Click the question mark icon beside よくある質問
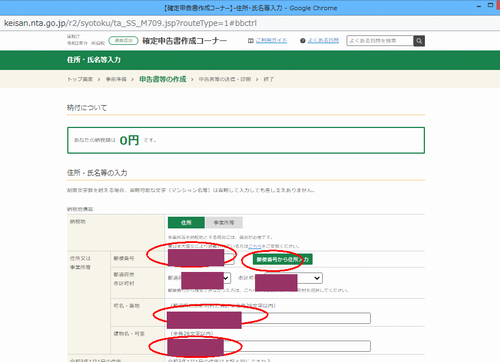Screen dimensions: 500x362 coord(303,41)
